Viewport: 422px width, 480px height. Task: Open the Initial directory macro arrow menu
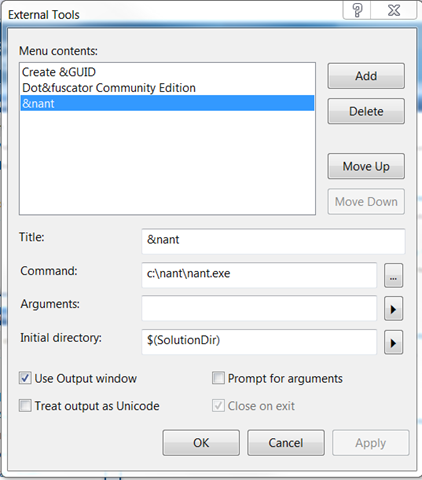(x=393, y=342)
